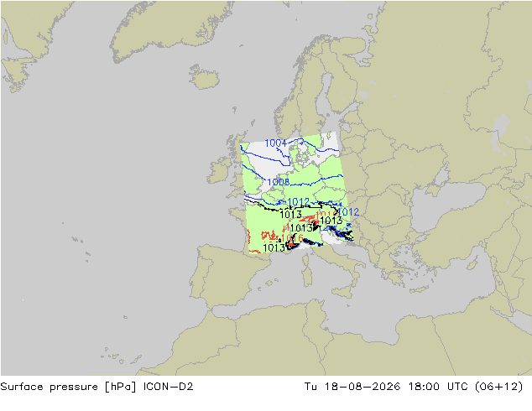Click the red 1016 isobar label
This screenshot has width=532, height=411.
point(292,238)
